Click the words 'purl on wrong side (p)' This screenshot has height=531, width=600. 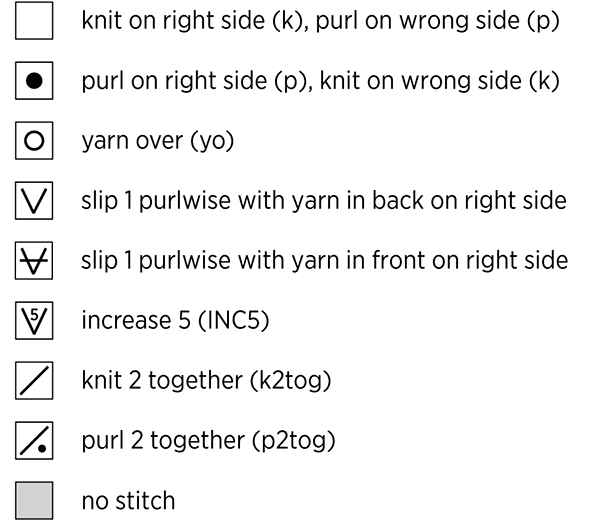click(x=438, y=21)
